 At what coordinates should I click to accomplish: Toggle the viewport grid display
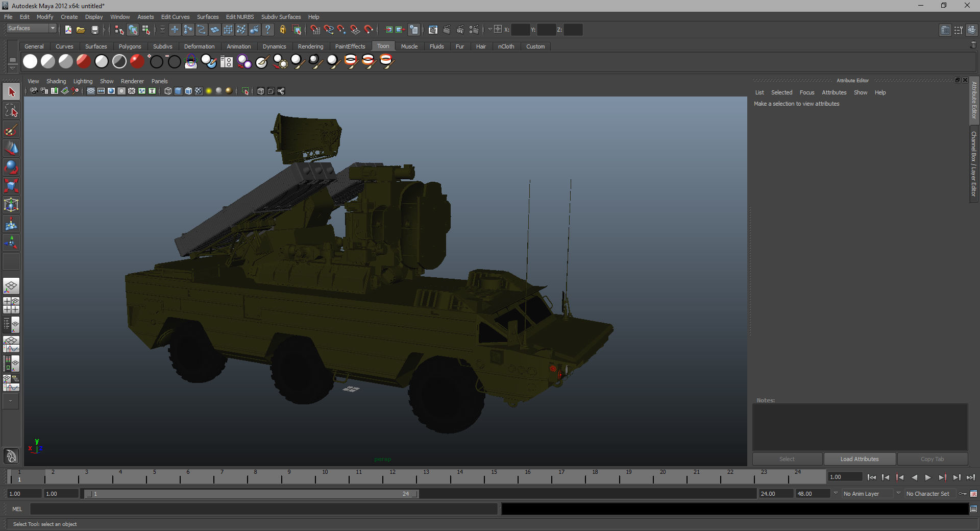(x=91, y=91)
